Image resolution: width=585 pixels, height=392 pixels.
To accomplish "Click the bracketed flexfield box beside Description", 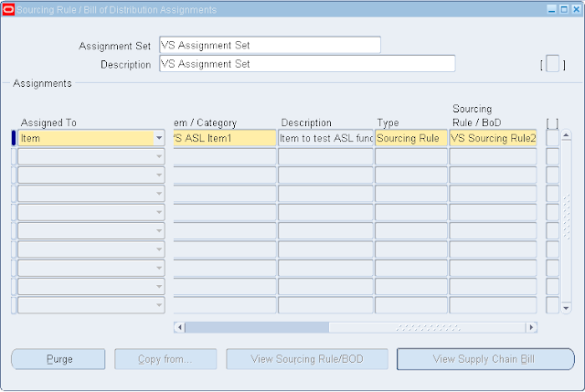I will 552,64.
